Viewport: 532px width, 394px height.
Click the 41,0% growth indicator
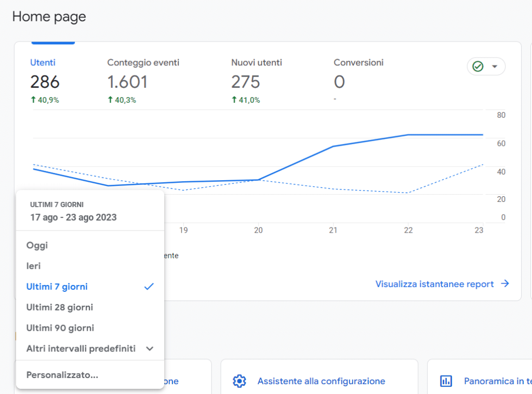coord(246,100)
